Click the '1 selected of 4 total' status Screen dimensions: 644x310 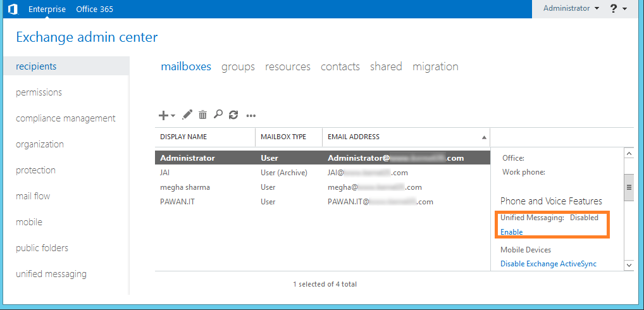pyautogui.click(x=325, y=284)
